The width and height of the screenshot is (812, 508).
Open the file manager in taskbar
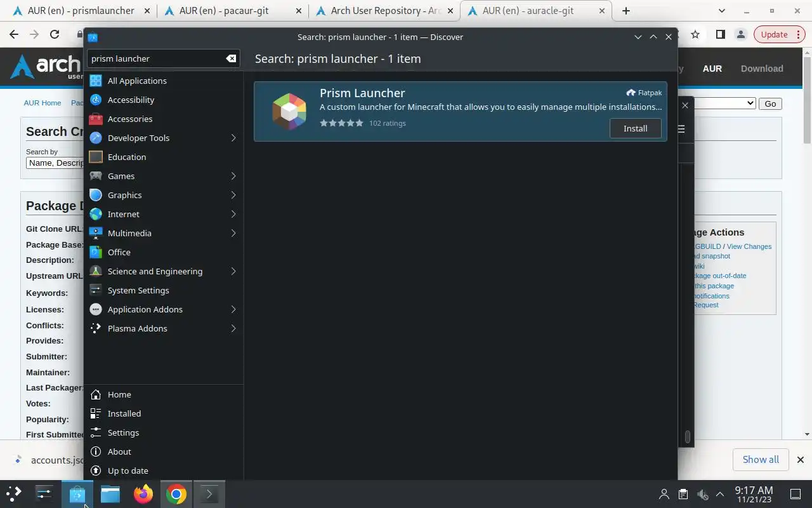[x=110, y=494]
